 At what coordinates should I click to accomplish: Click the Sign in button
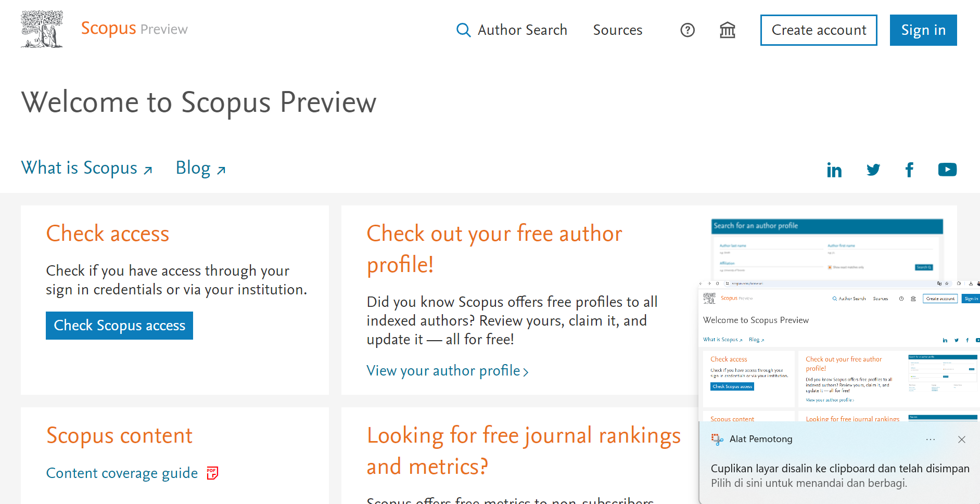click(x=923, y=30)
